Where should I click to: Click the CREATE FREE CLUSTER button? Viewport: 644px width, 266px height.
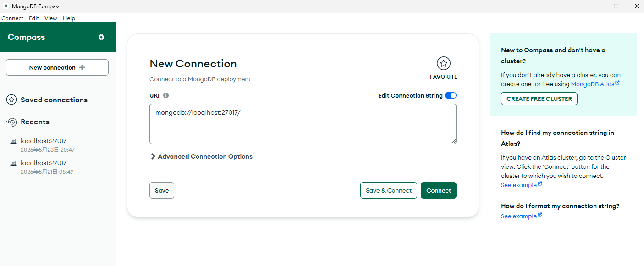tap(539, 99)
